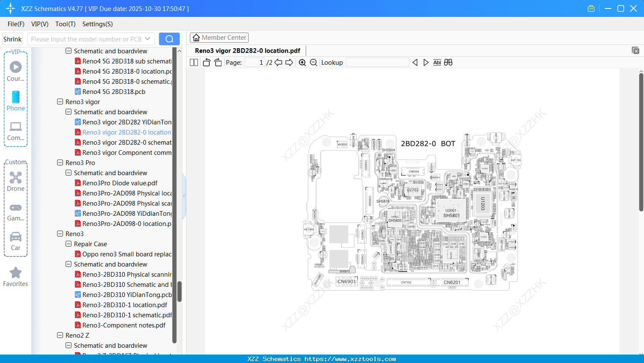Open the Tool(T) menu
The image size is (644, 363).
66,24
